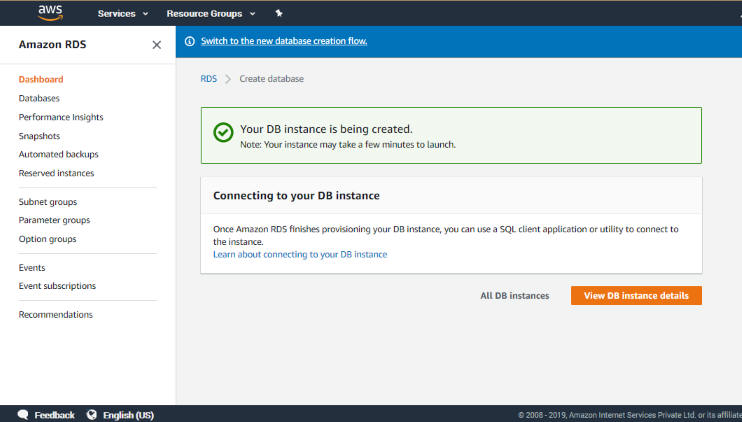Open Snapshots from the sidebar
Image resolution: width=742 pixels, height=422 pixels.
click(x=39, y=136)
